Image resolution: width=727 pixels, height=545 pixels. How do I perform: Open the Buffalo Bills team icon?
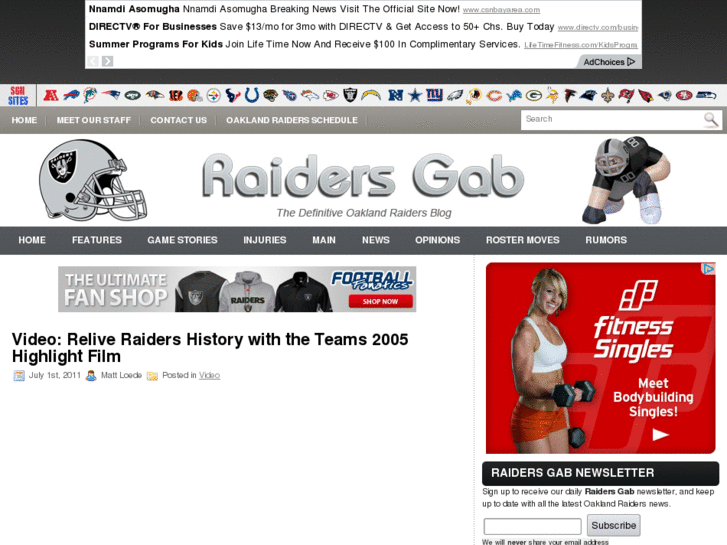click(71, 96)
